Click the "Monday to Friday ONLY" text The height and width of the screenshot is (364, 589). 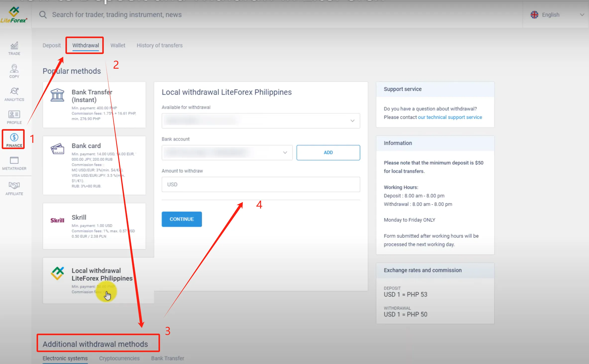click(409, 220)
